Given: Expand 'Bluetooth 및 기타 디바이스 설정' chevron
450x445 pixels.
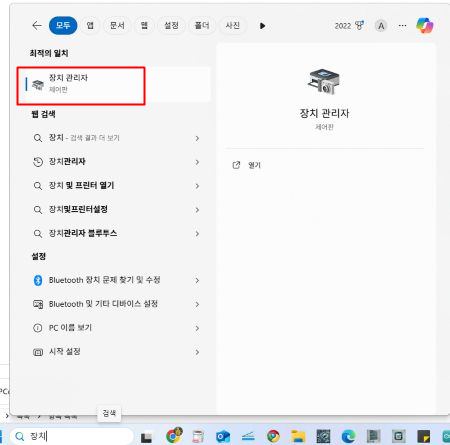Looking at the screenshot, I should pyautogui.click(x=197, y=304).
